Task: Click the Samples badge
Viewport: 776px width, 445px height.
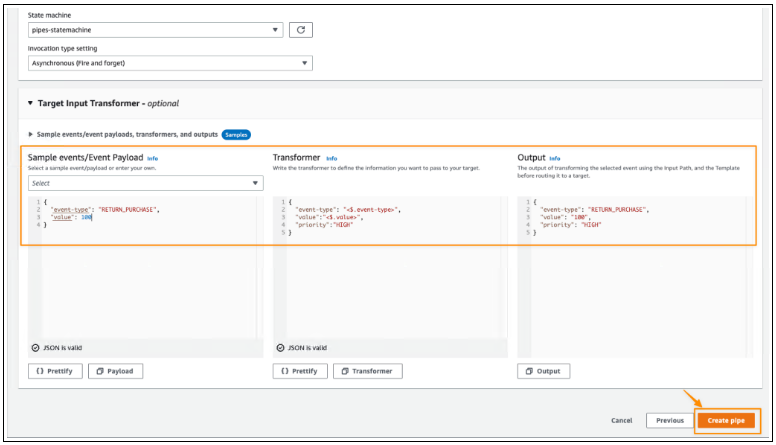Action: tap(235, 134)
